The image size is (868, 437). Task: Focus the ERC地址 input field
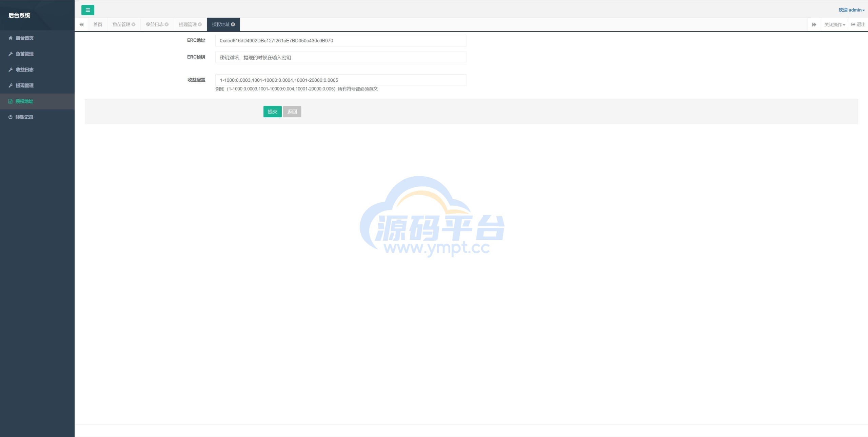coord(341,41)
